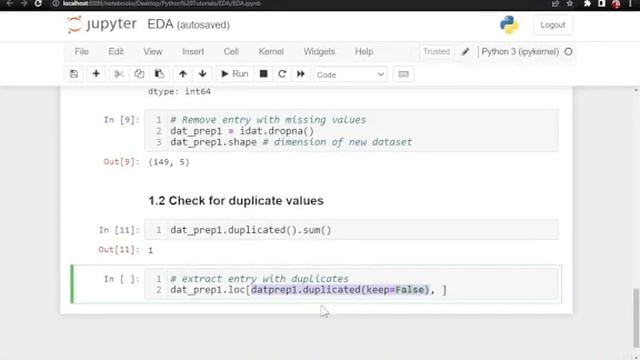Open the Help menu

point(364,52)
